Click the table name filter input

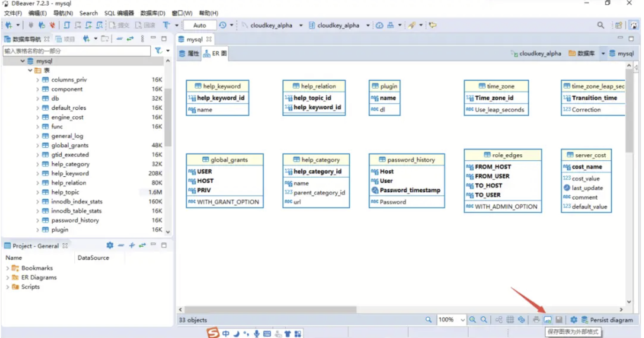77,51
